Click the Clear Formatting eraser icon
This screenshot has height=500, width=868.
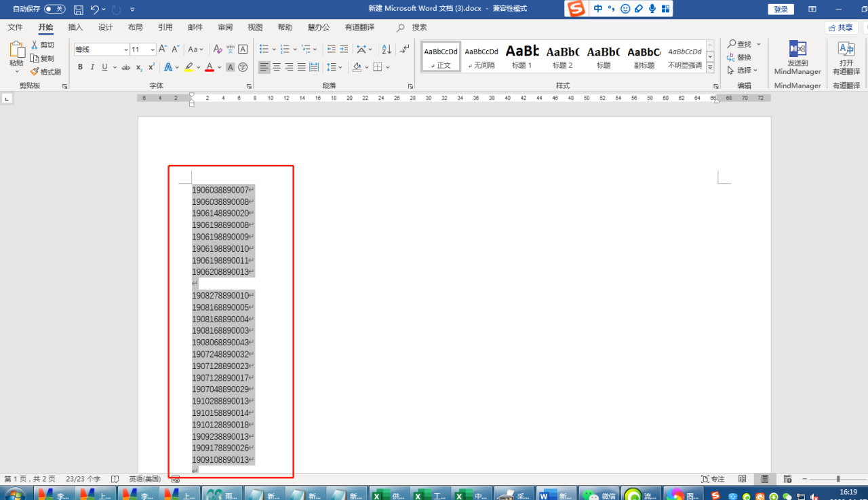(x=218, y=50)
